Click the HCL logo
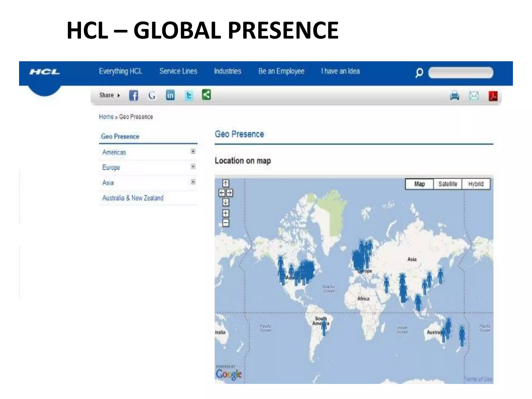Image resolution: width=532 pixels, height=399 pixels. [x=44, y=72]
